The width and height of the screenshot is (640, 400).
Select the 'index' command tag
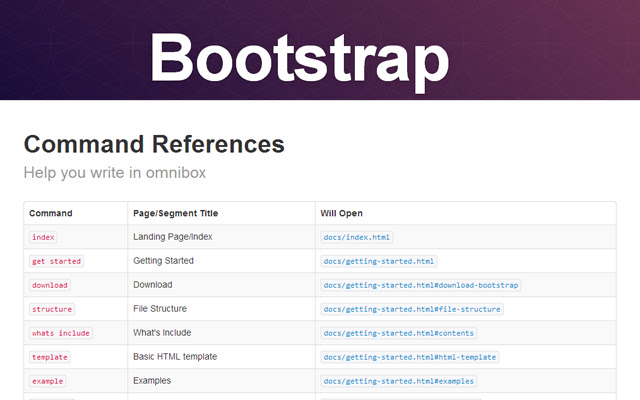pyautogui.click(x=43, y=237)
